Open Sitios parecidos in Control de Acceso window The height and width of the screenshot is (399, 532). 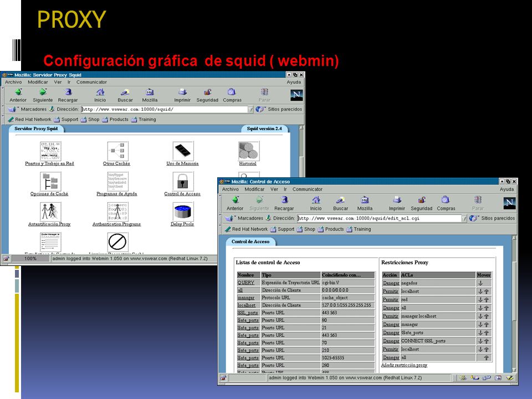493,218
